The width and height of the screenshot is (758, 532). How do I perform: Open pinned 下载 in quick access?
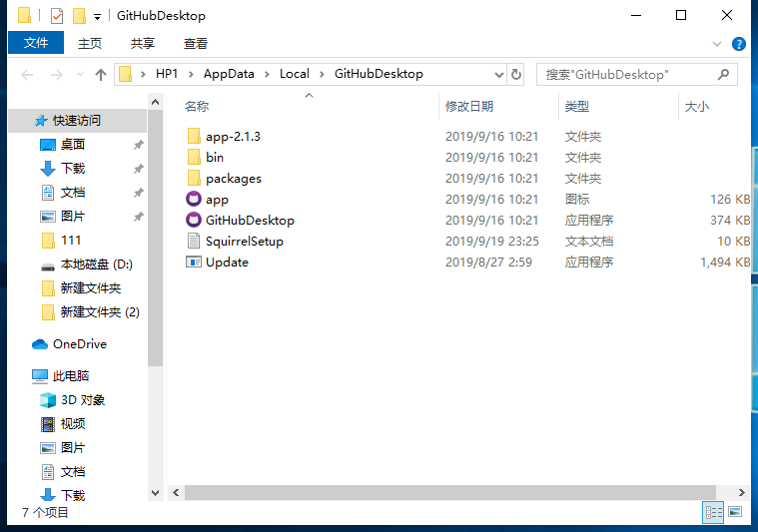(x=73, y=168)
